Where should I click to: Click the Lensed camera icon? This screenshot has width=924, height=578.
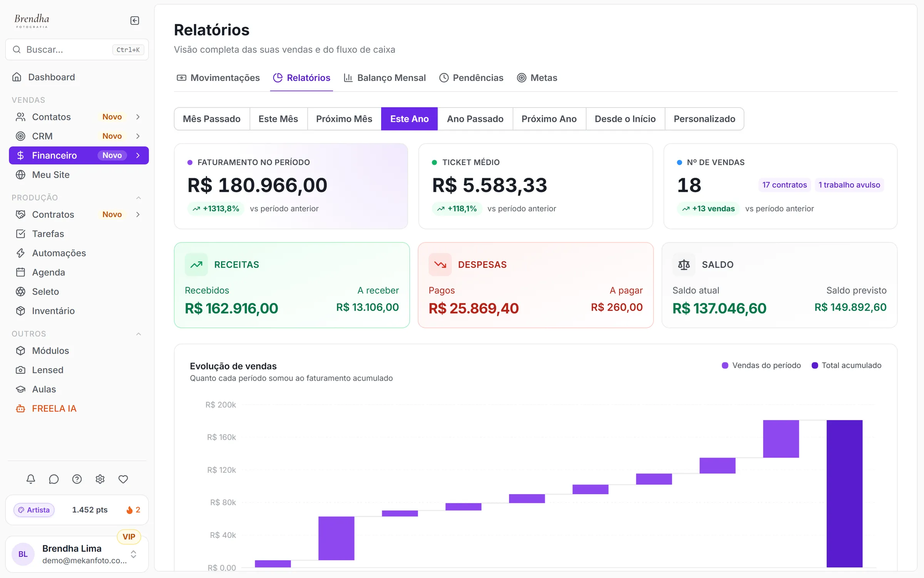[20, 370]
